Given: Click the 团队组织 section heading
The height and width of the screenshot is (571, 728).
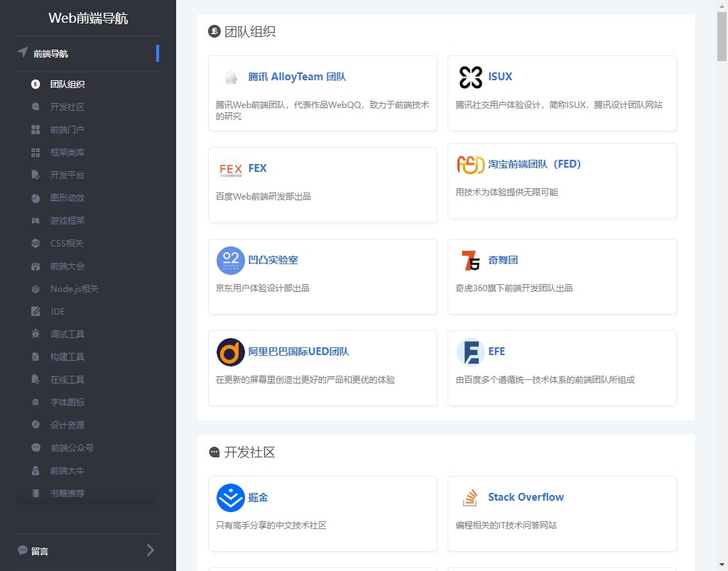Looking at the screenshot, I should pyautogui.click(x=250, y=31).
